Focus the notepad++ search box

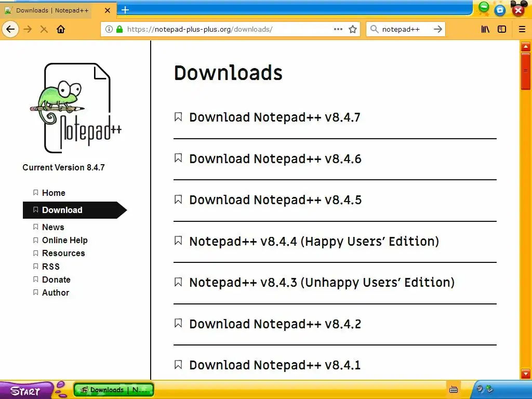[x=405, y=29]
